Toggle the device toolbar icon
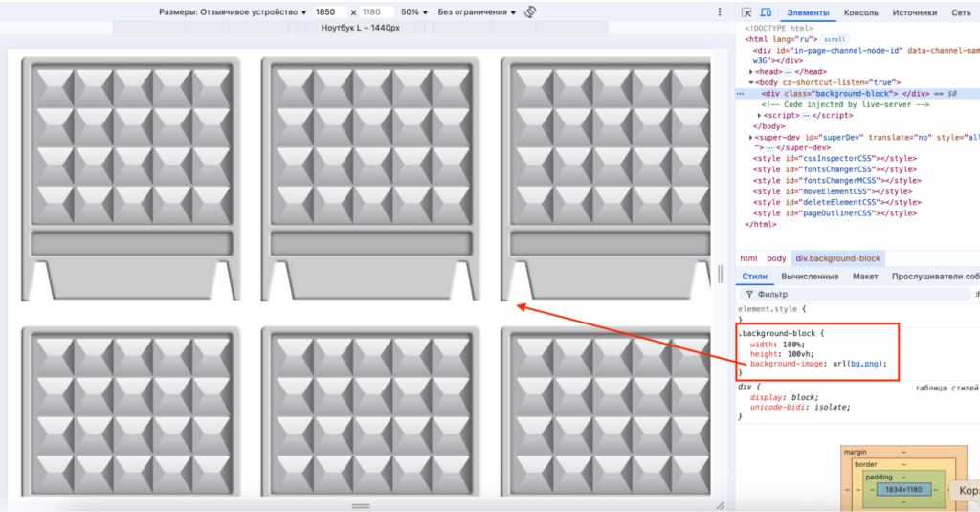Image resolution: width=980 pixels, height=512 pixels. pos(767,12)
